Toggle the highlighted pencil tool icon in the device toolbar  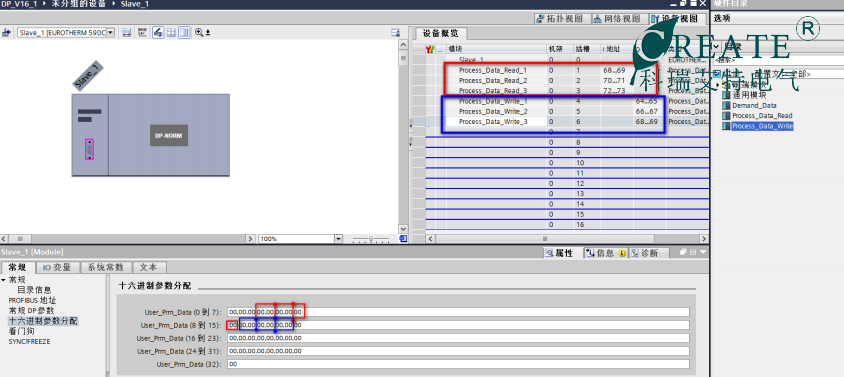pos(158,33)
